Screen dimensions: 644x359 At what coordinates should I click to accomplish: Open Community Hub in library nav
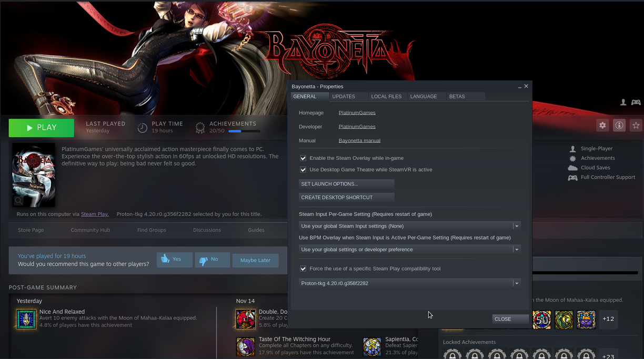pos(90,230)
